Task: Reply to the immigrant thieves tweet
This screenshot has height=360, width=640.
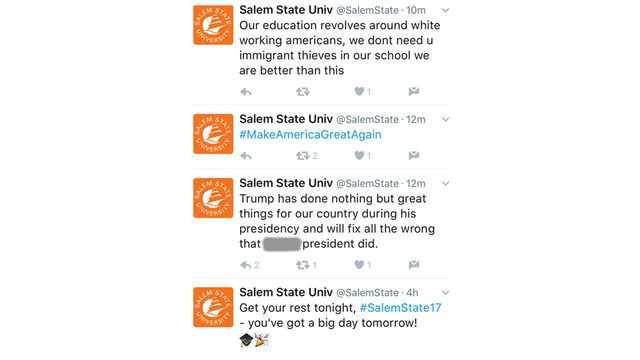Action: [x=246, y=92]
